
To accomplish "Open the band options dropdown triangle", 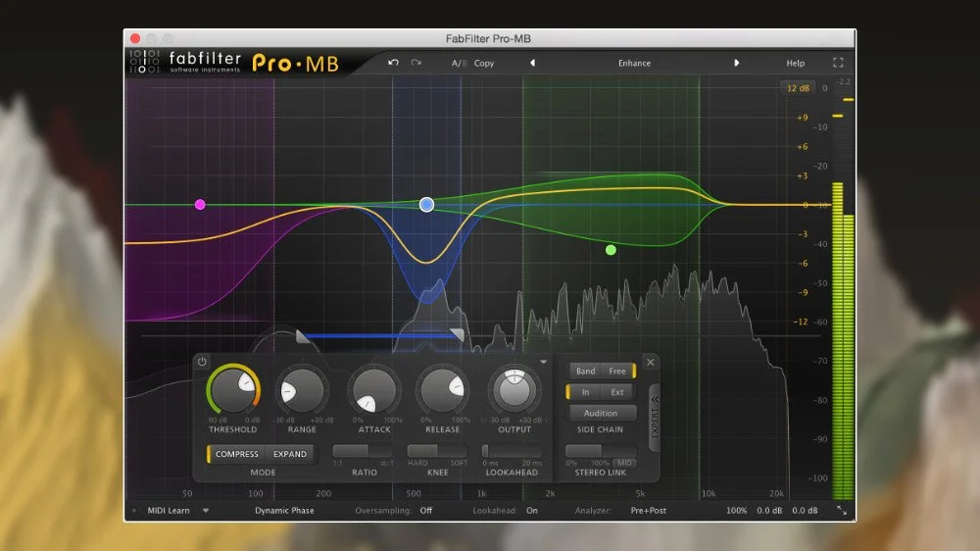I will point(543,362).
